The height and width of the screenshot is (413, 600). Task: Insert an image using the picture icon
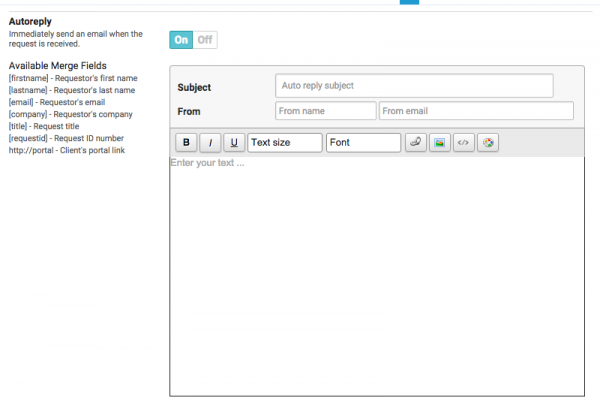pos(440,142)
